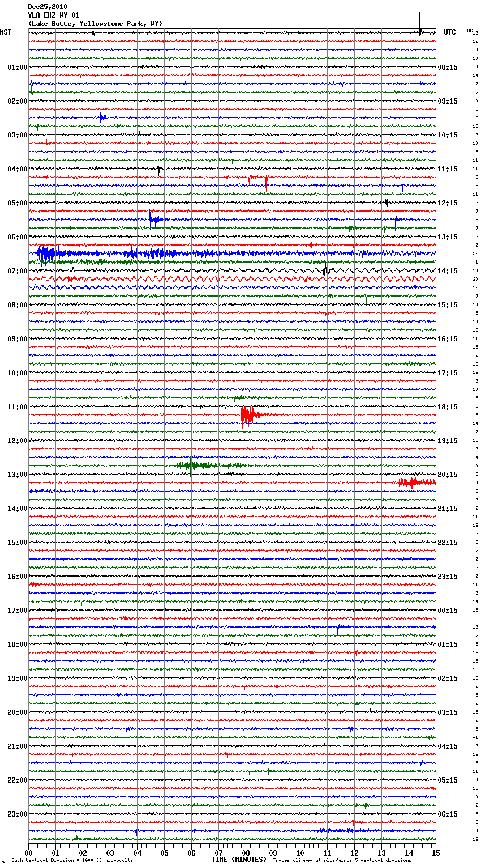Select the 07:00 MST time label

click(18, 271)
